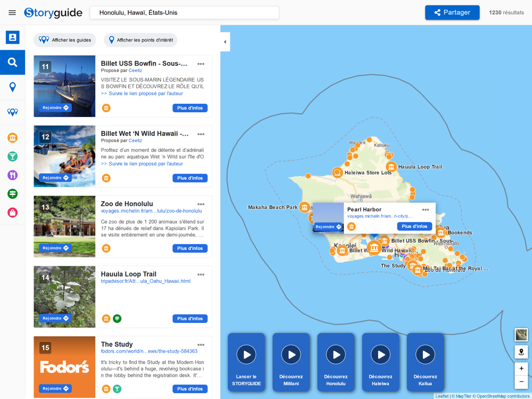Open options menu for Billet USS Bowfin
The width and height of the screenshot is (532, 399).
point(201,64)
